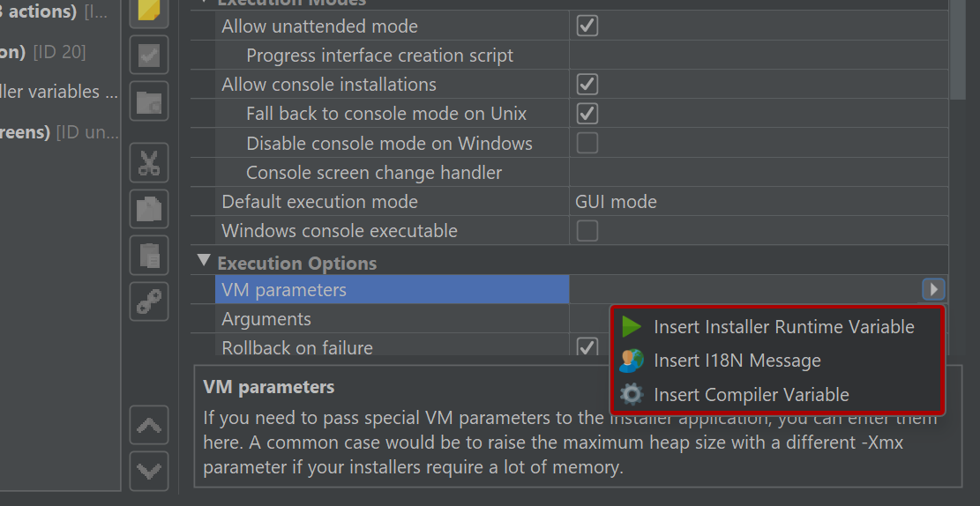Click the copy icon below the scissors
Screen dimensions: 980x506
pos(149,209)
